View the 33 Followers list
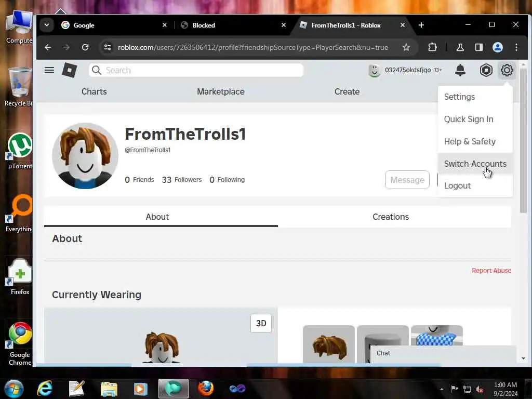The height and width of the screenshot is (399, 532). pyautogui.click(x=181, y=179)
